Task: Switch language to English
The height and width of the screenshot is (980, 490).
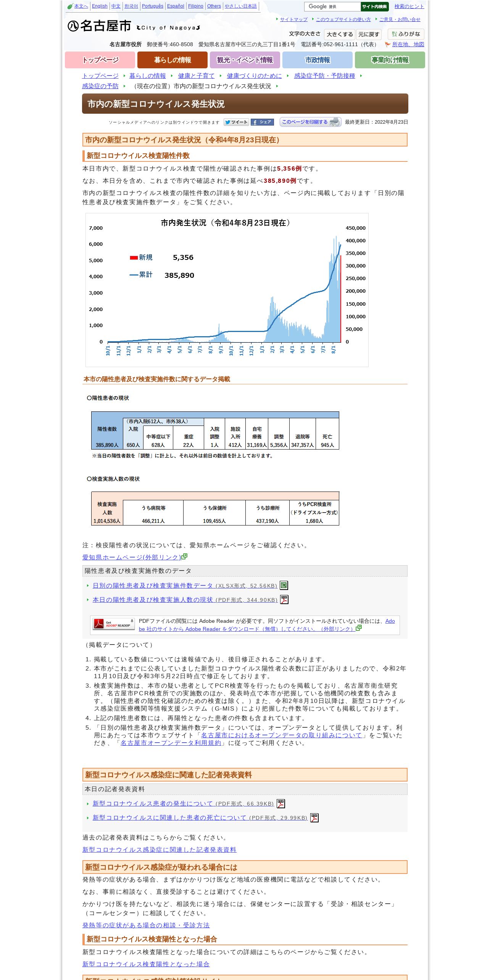Action: click(100, 6)
